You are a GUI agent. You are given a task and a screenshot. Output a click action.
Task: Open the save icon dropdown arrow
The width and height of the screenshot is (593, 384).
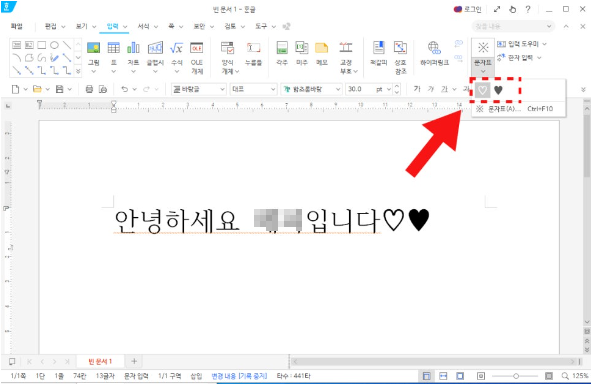click(70, 90)
